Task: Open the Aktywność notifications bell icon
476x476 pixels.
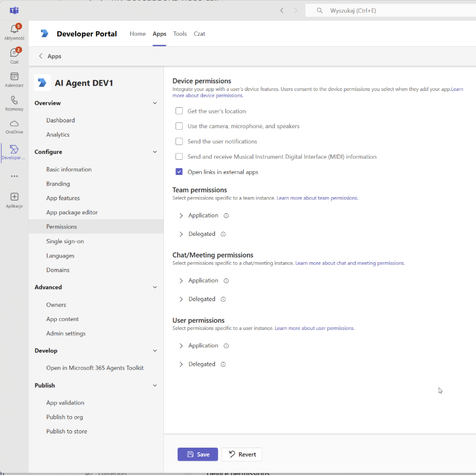Action: [x=14, y=29]
